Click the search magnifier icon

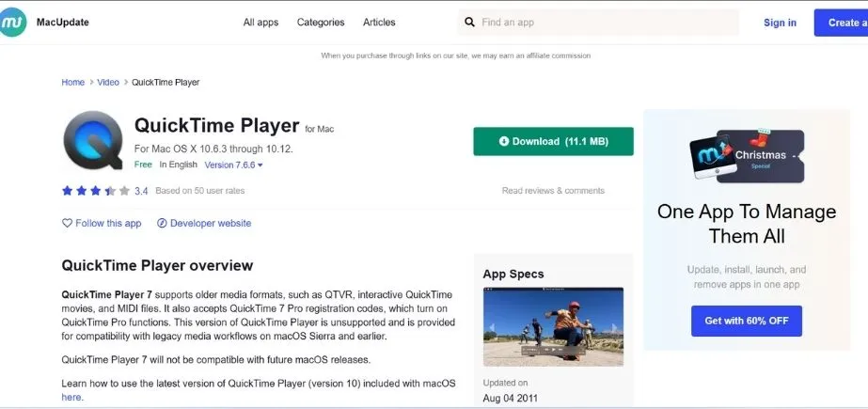pos(469,23)
